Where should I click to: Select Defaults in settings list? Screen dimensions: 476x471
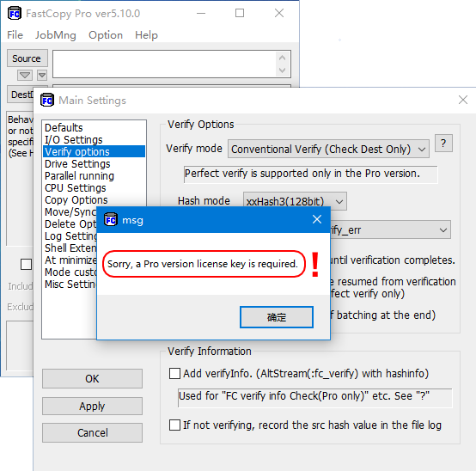click(94, 127)
